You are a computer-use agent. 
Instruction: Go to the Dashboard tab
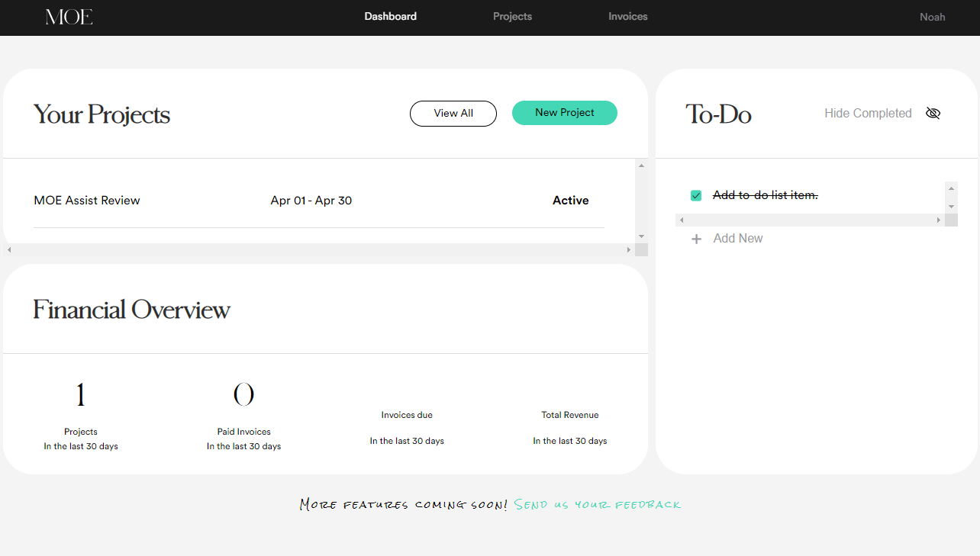pos(390,17)
